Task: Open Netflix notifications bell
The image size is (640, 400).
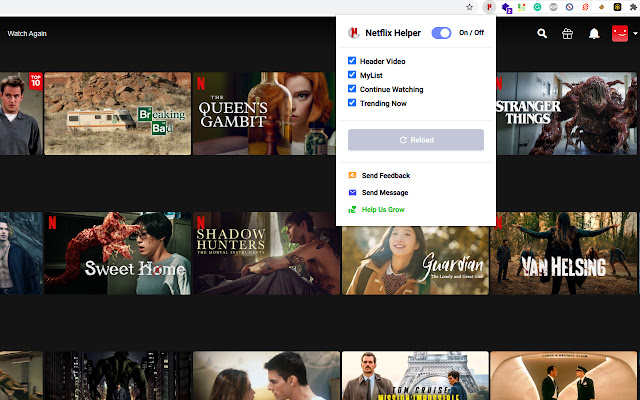Action: (x=594, y=33)
